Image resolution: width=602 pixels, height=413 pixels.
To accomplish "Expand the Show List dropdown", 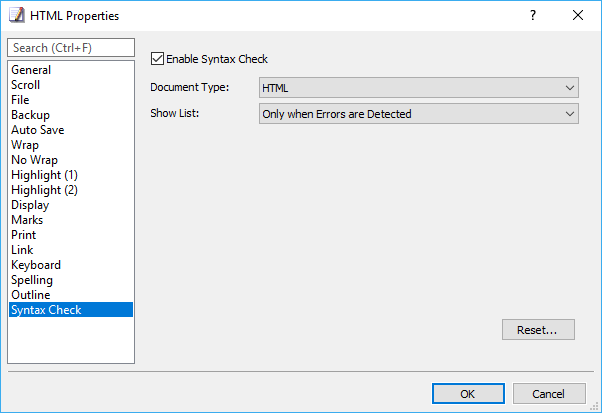I will click(x=418, y=114).
